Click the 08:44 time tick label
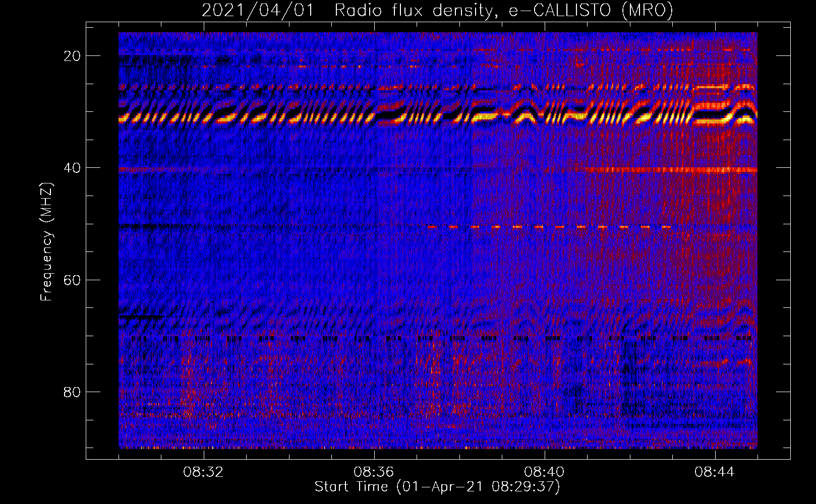Image resolution: width=816 pixels, height=504 pixels. pyautogui.click(x=715, y=473)
